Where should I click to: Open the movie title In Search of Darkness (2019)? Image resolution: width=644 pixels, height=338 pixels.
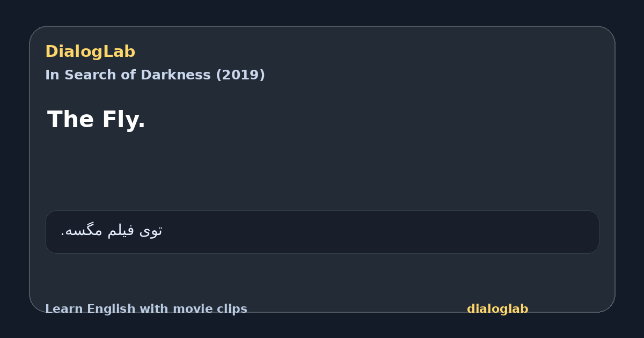[155, 75]
